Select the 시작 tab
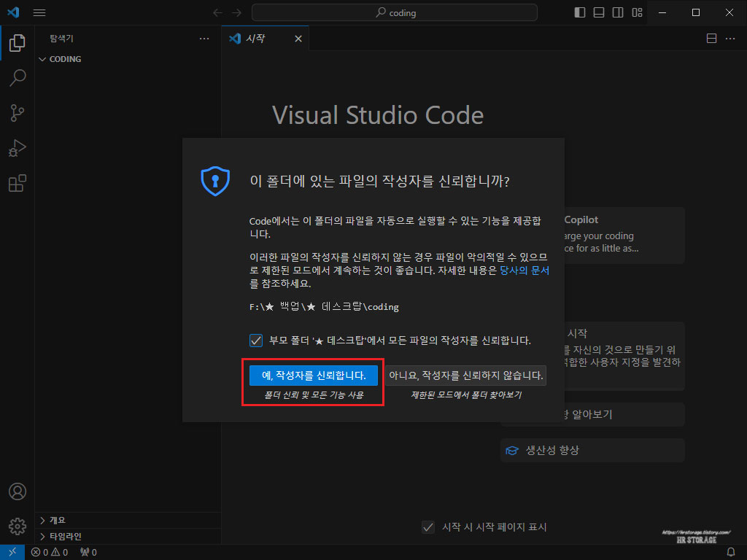This screenshot has width=747, height=560. point(266,39)
